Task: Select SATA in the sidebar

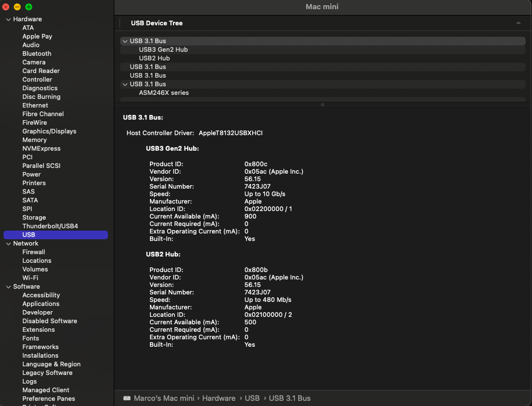Action: (x=30, y=200)
